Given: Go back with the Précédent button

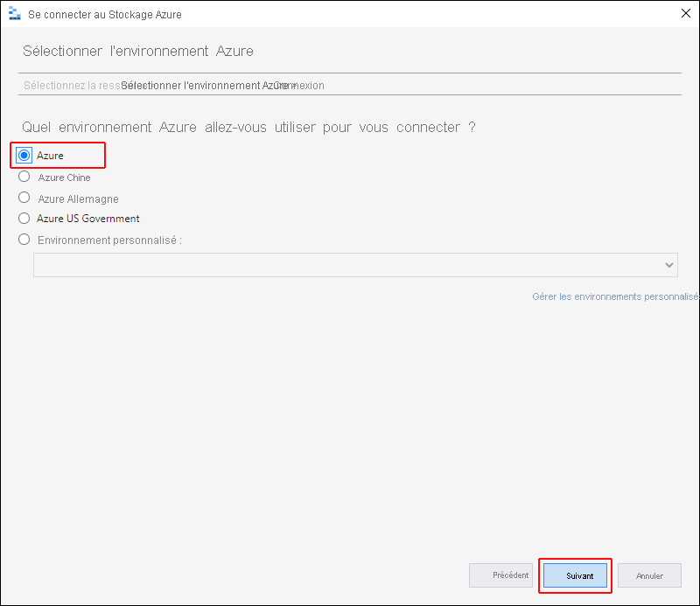Looking at the screenshot, I should [x=500, y=575].
